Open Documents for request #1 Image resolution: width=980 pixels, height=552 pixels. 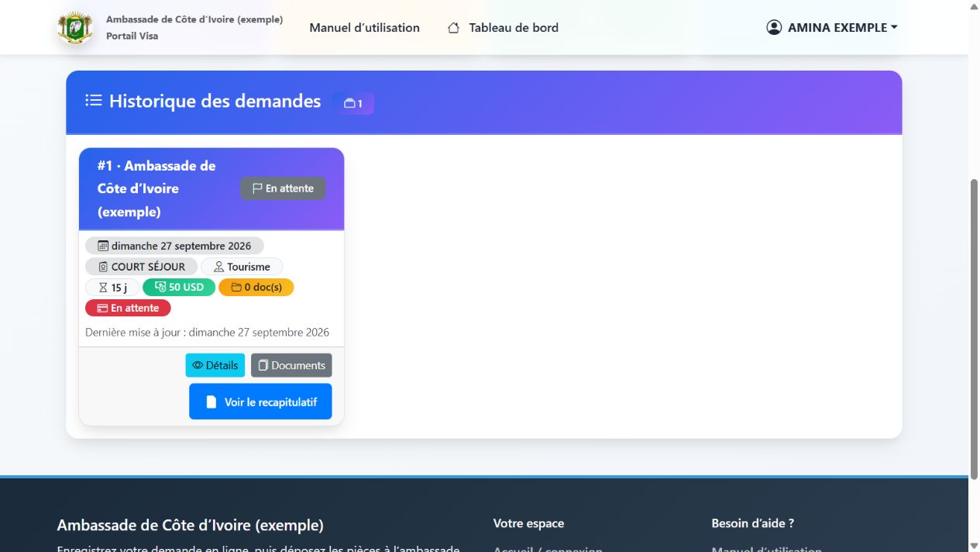click(x=291, y=365)
